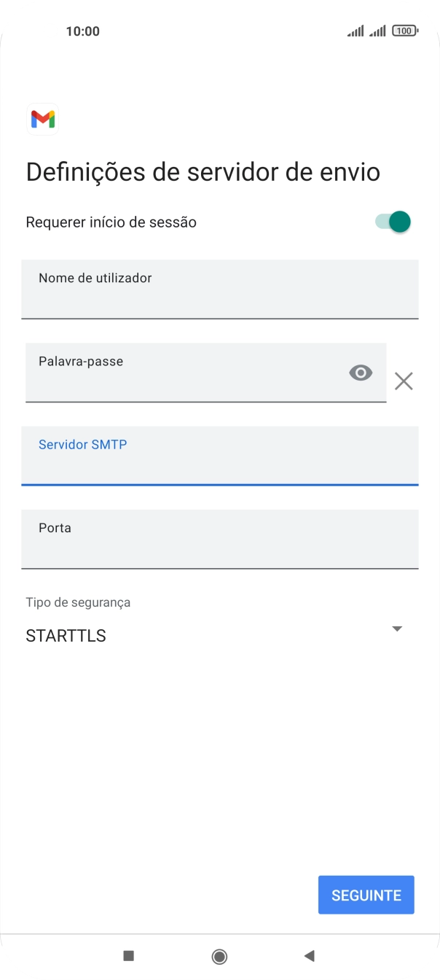Screen dimensions: 440x980
Task: Click inside the Servidor SMTP input field
Action: [x=220, y=456]
